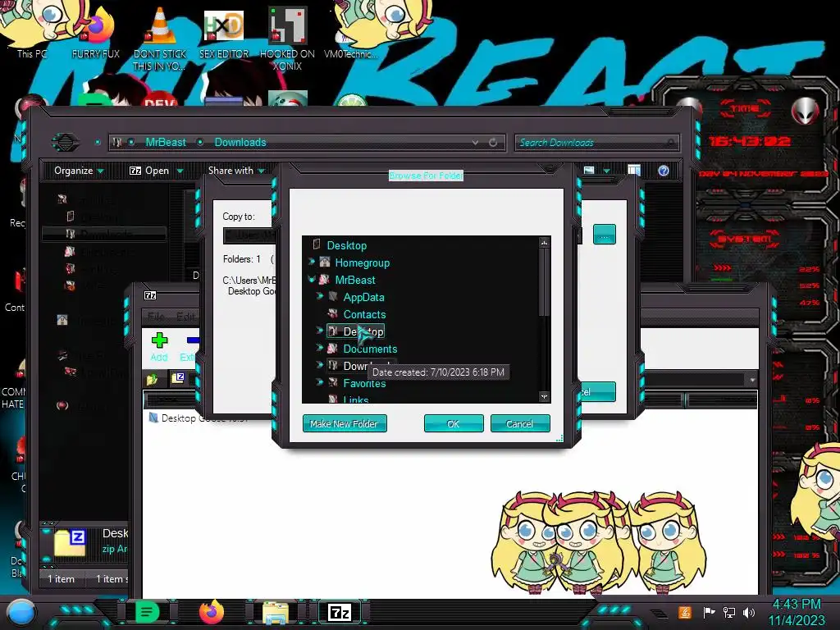Expand the Documents tree node
Image resolution: width=840 pixels, height=630 pixels.
[320, 348]
